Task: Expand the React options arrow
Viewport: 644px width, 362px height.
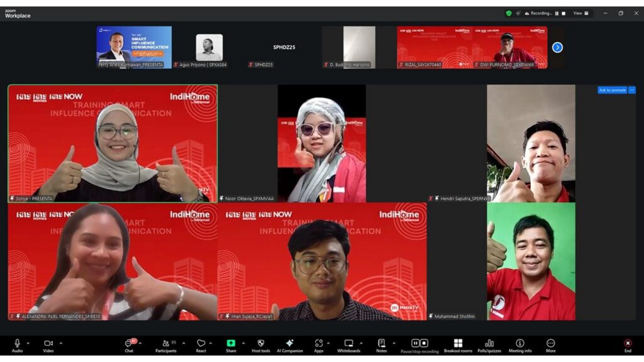Action: pos(211,343)
